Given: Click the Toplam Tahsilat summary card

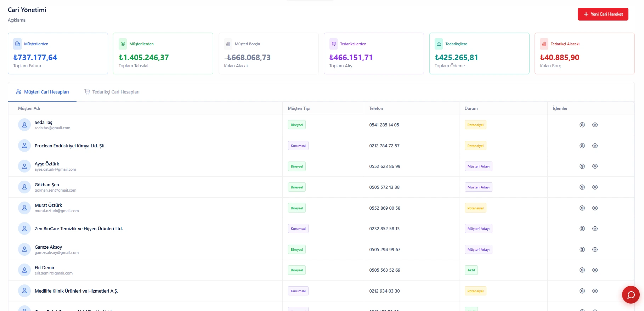Looking at the screenshot, I should tap(163, 53).
